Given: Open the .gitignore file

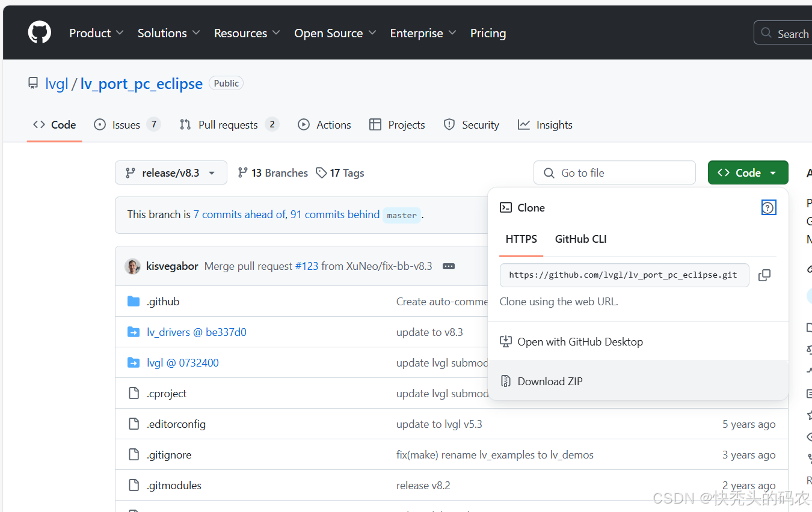Looking at the screenshot, I should click(169, 455).
